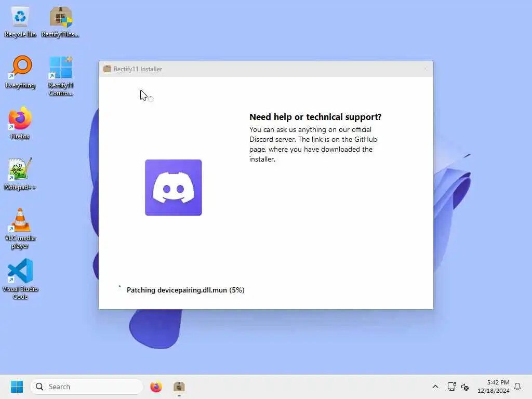Click the Discord logo in the installer

click(174, 187)
